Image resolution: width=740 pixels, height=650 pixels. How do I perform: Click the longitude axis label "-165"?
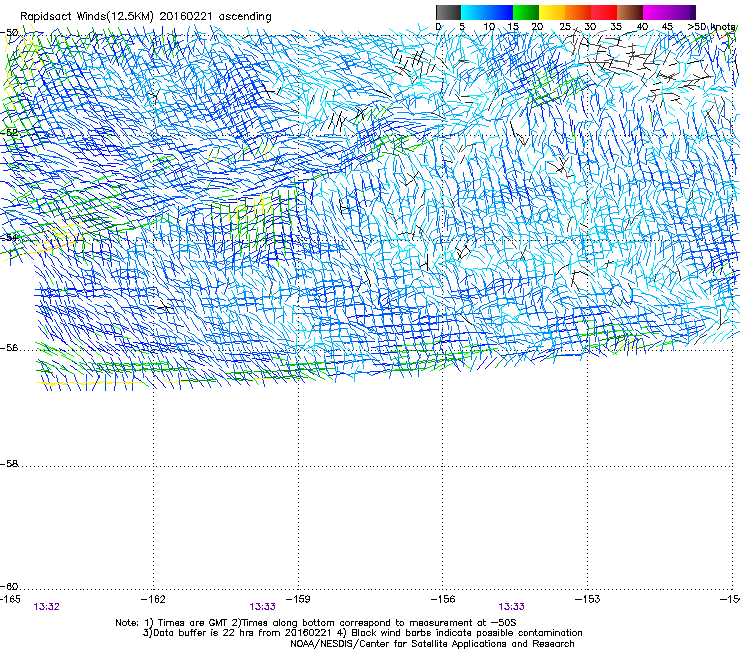coord(10,599)
